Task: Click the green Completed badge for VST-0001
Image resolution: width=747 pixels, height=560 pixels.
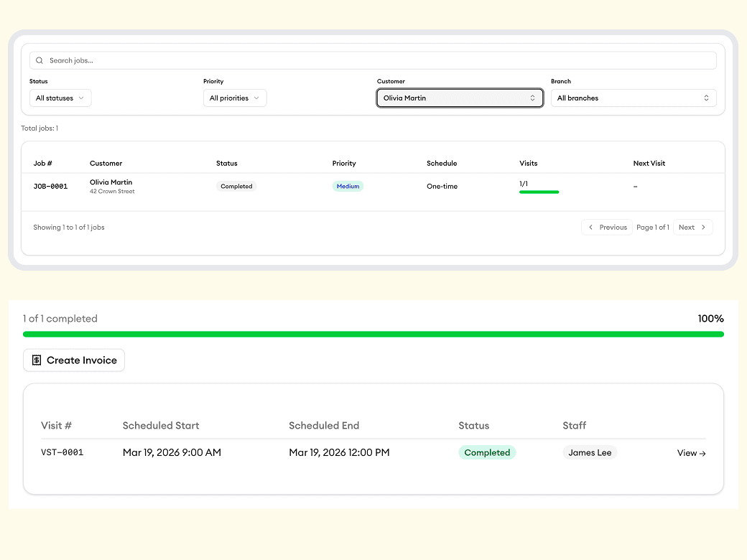Action: (x=487, y=453)
